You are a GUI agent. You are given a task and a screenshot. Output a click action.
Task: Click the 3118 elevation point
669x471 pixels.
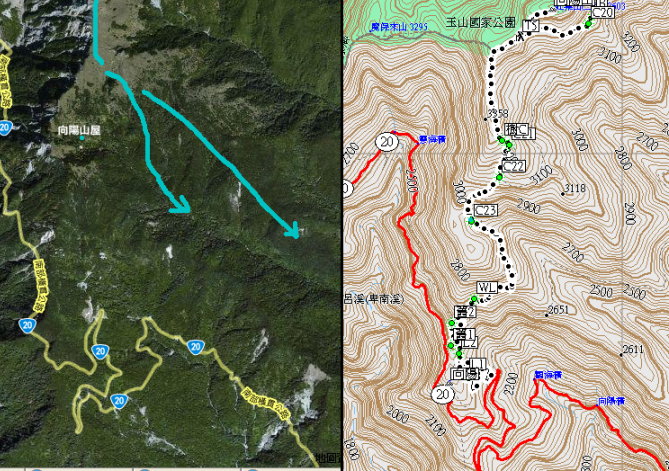pos(575,188)
